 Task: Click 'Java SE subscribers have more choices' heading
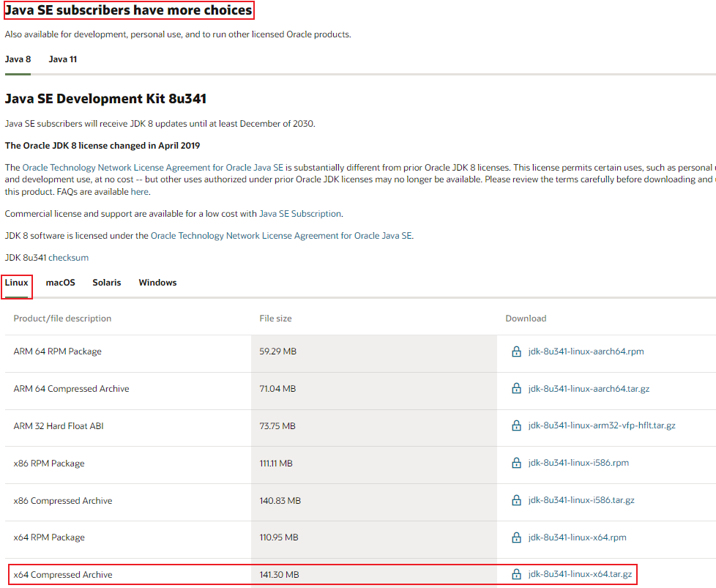click(128, 10)
